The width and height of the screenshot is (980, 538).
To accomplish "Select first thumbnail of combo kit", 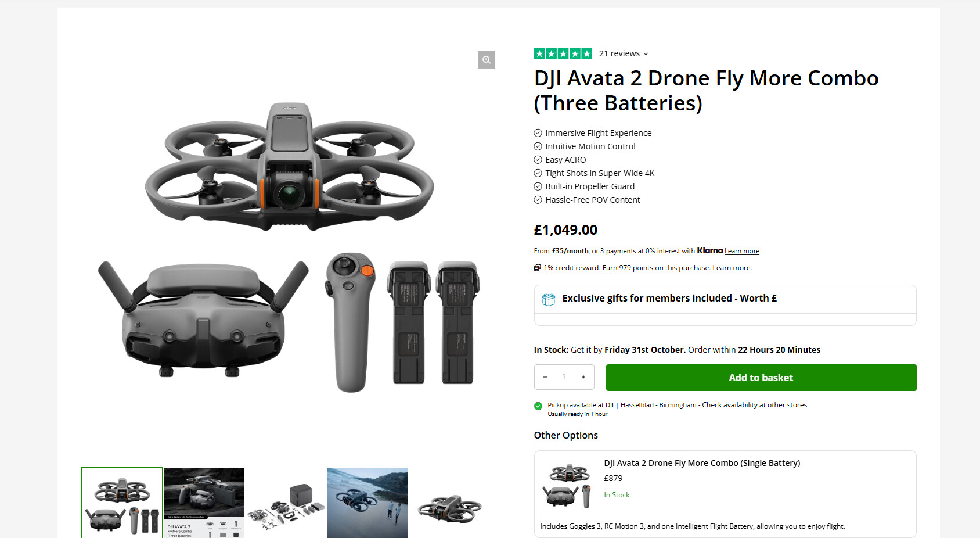I will (122, 503).
